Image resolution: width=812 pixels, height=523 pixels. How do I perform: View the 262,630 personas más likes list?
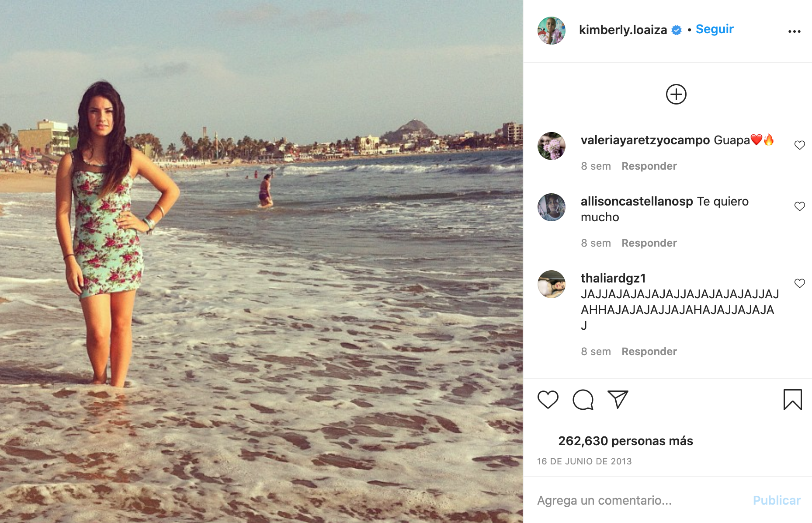click(x=625, y=441)
